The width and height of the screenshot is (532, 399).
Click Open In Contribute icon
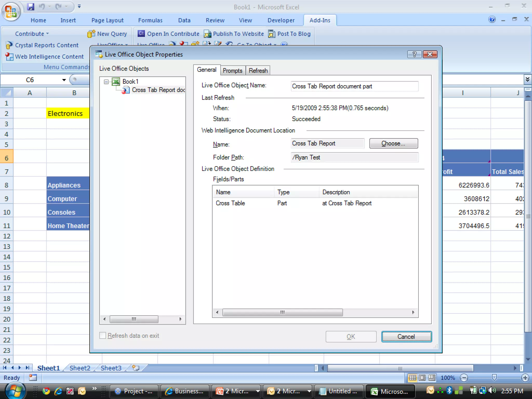(x=141, y=34)
